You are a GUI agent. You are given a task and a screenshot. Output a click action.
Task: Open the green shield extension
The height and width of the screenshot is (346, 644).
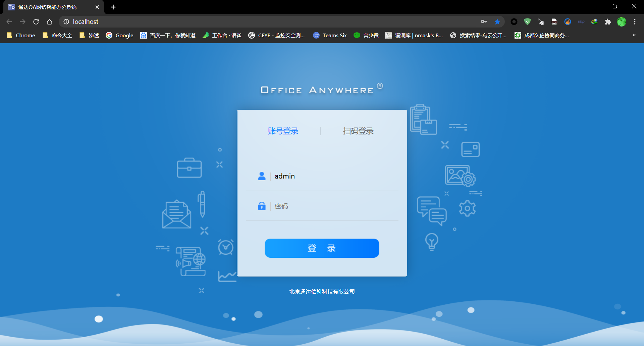pyautogui.click(x=527, y=22)
